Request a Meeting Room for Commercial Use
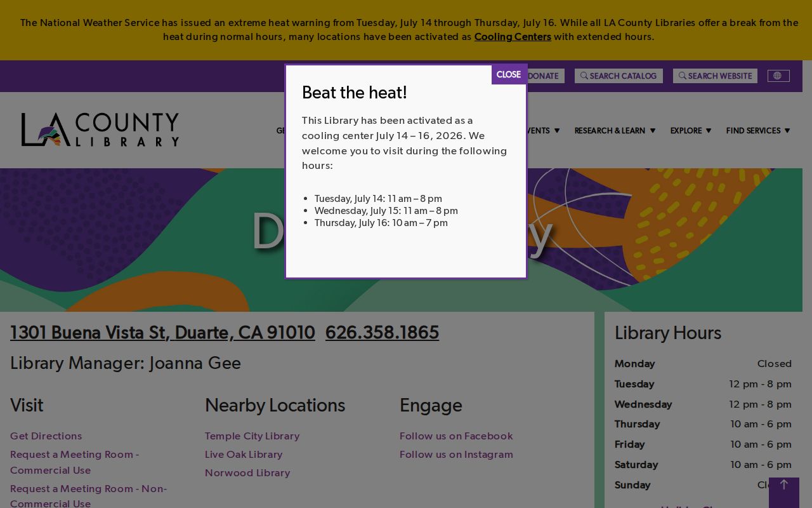Viewport: 812px width, 508px height. click(x=74, y=462)
